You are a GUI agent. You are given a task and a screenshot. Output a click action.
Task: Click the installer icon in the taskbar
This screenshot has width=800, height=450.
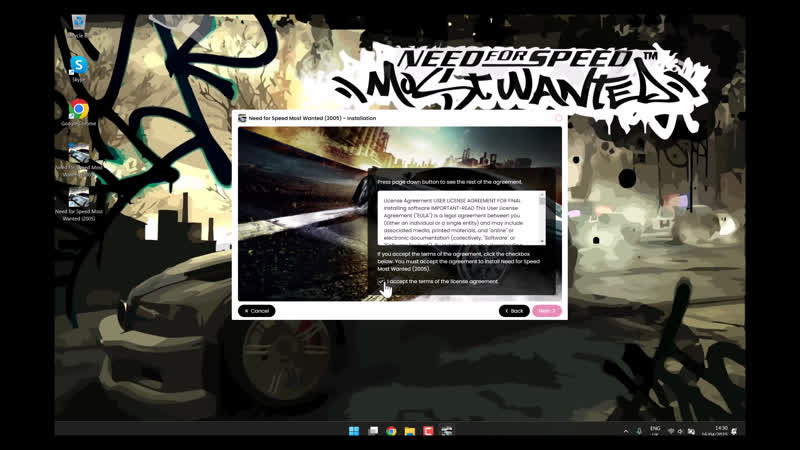[447, 431]
